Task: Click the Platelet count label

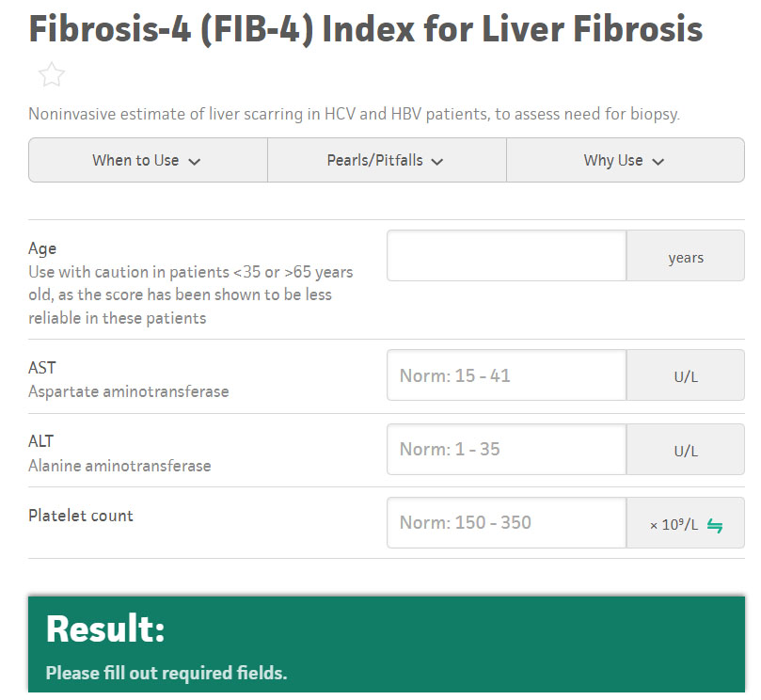Action: (81, 516)
